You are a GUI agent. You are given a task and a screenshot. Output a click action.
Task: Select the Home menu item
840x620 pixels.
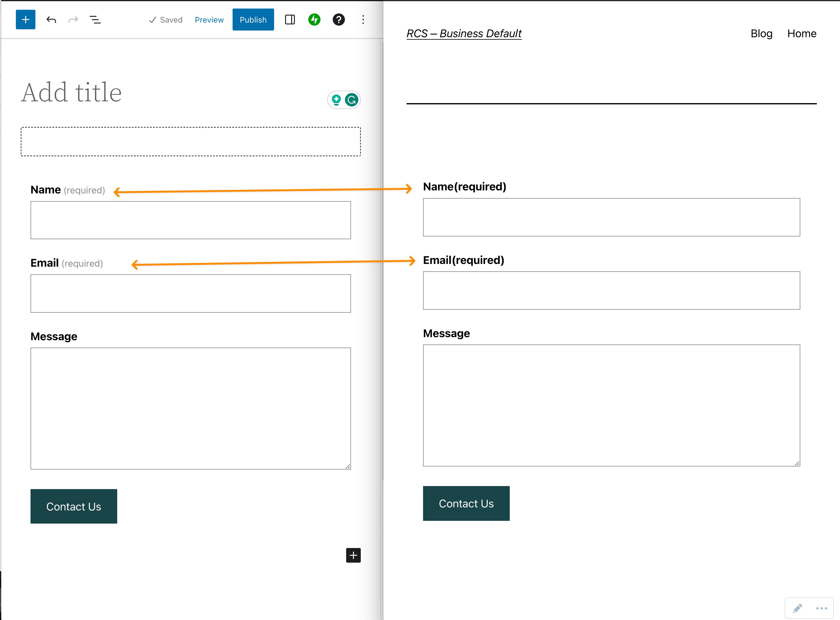(801, 33)
